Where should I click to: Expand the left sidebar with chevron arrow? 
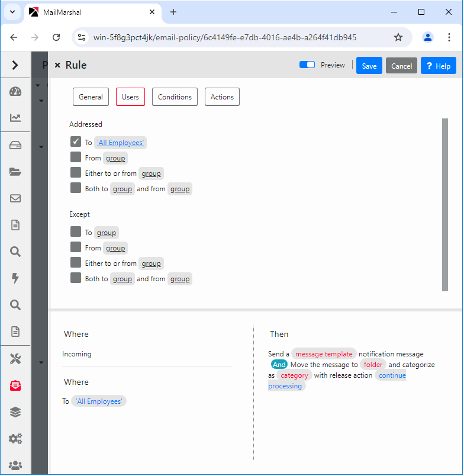click(15, 65)
